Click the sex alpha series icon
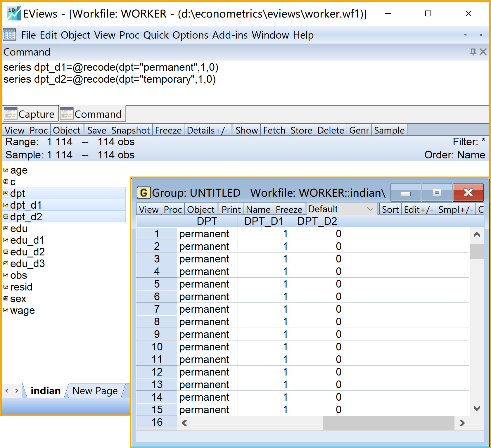The width and height of the screenshot is (491, 448). [6, 299]
